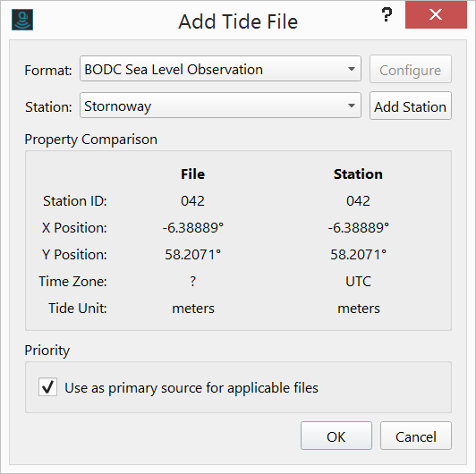
Task: Click the file Station ID value 042
Action: click(x=192, y=201)
